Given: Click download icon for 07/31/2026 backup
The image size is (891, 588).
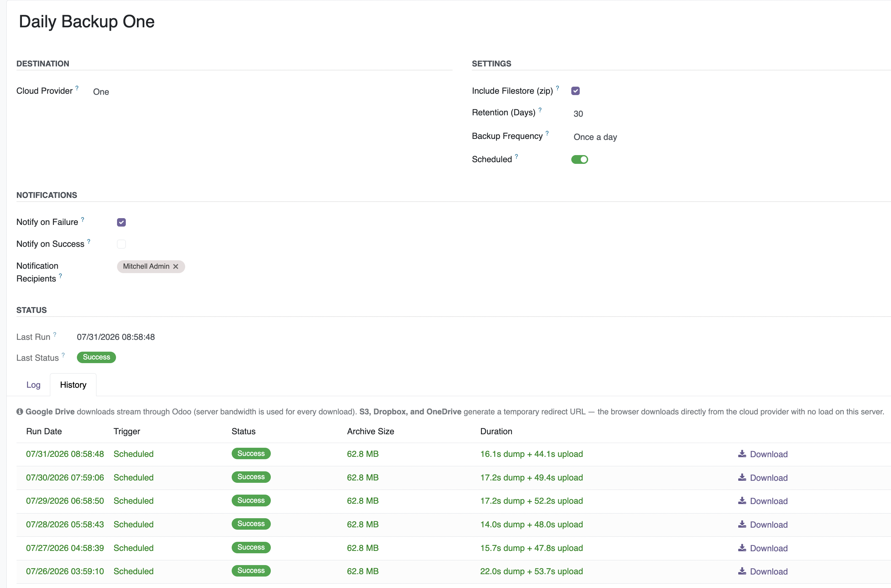Looking at the screenshot, I should (742, 454).
